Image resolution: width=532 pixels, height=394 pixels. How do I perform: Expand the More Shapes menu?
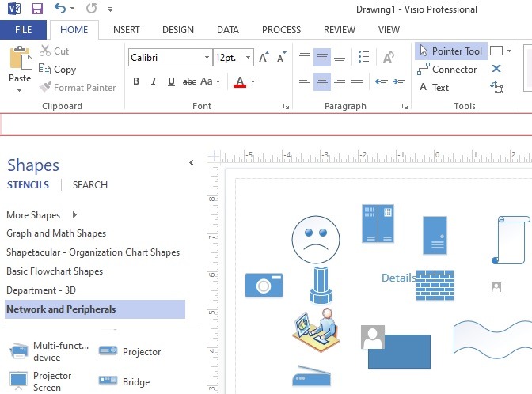point(42,215)
